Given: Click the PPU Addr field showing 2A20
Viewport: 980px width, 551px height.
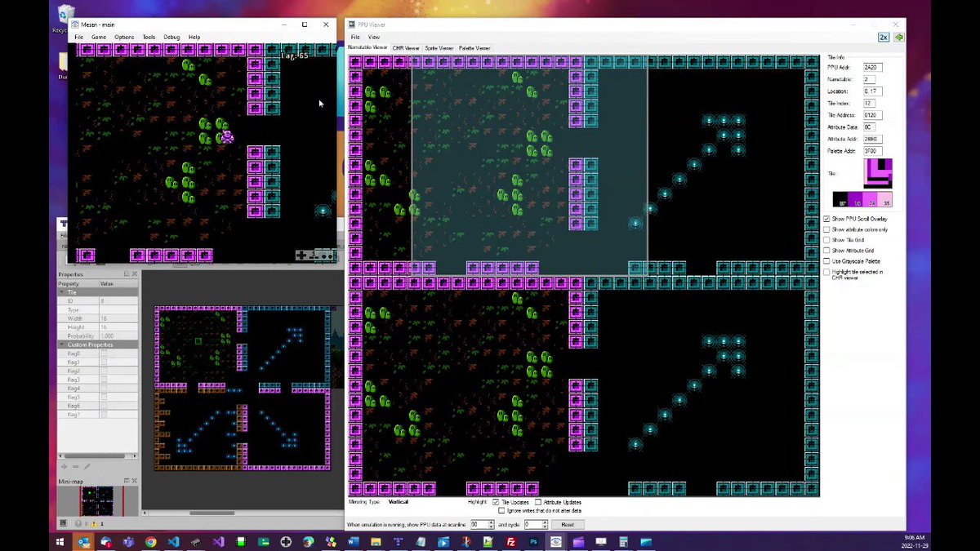Looking at the screenshot, I should 872,67.
